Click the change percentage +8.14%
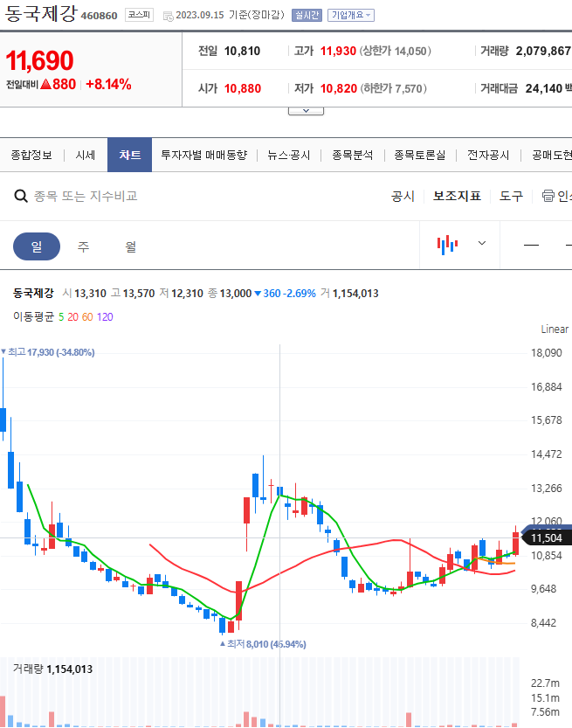Image resolution: width=572 pixels, height=728 pixels. [x=108, y=85]
